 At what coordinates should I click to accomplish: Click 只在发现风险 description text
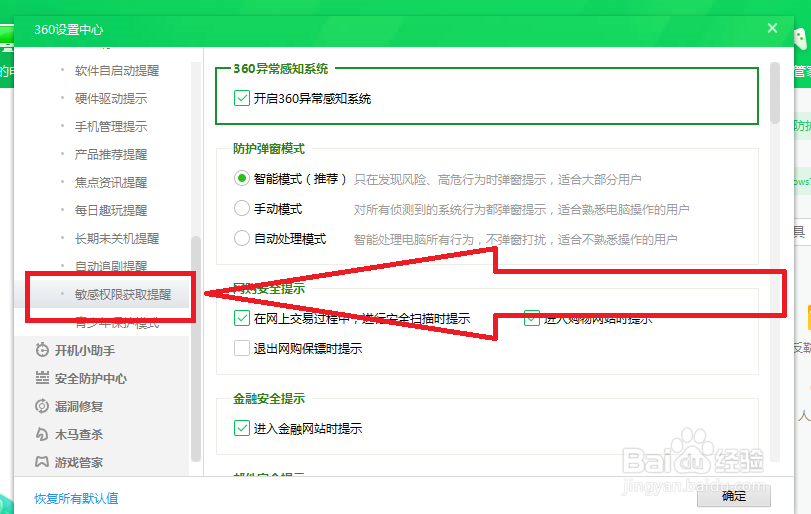pos(498,179)
